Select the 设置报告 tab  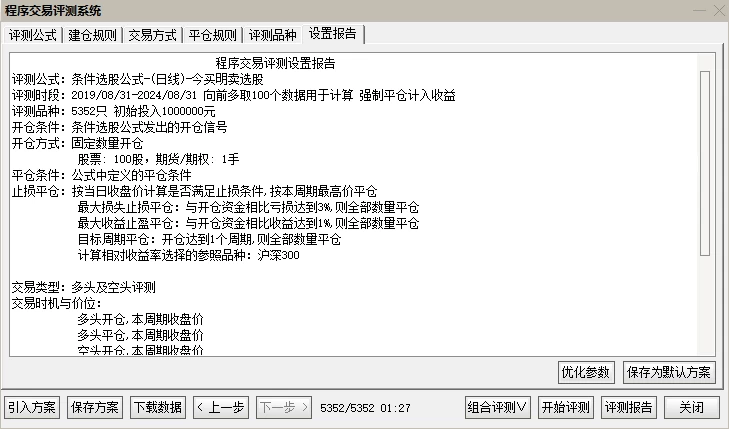(333, 34)
